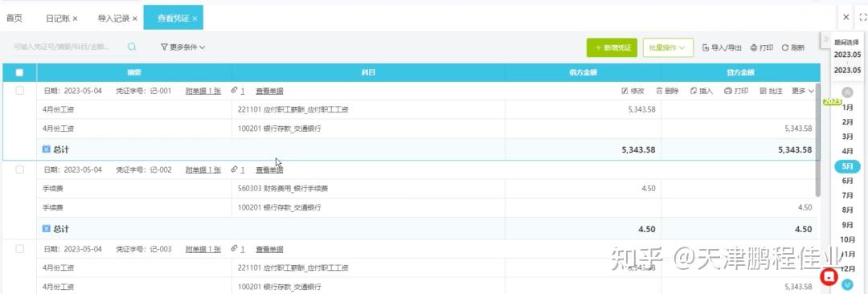This screenshot has height=294, width=868.
Task: Click the fullscreen expand icon
Action: [862, 17]
